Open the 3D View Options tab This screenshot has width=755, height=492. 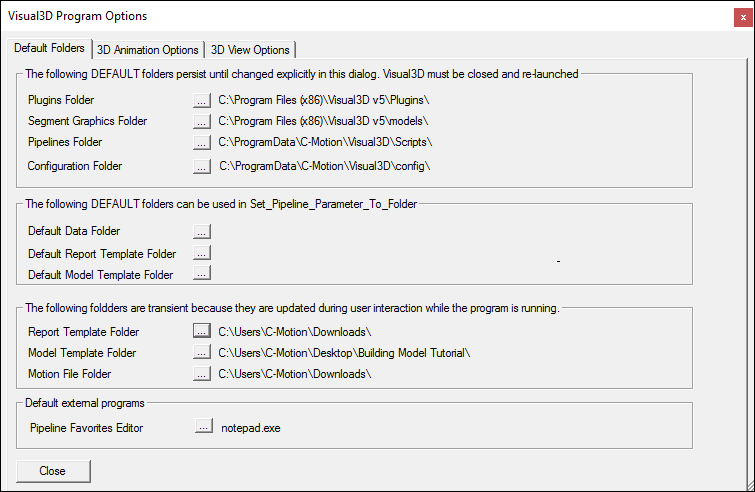[x=250, y=50]
